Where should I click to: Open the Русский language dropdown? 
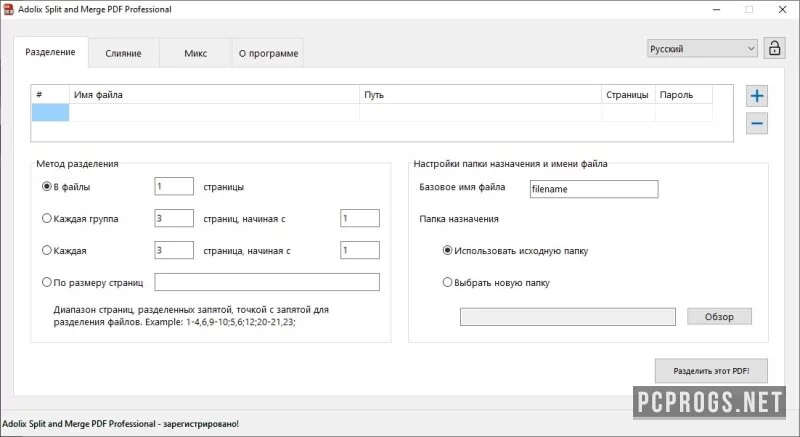pos(702,48)
